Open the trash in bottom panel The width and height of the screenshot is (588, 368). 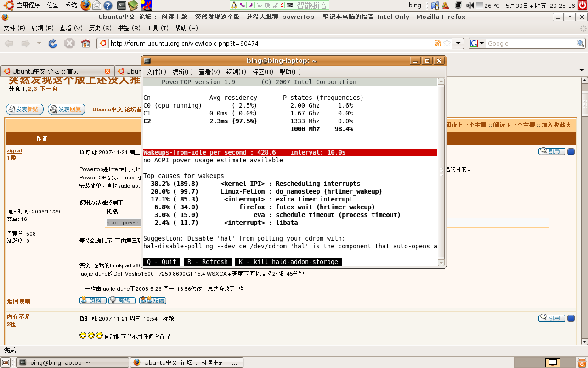(582, 362)
